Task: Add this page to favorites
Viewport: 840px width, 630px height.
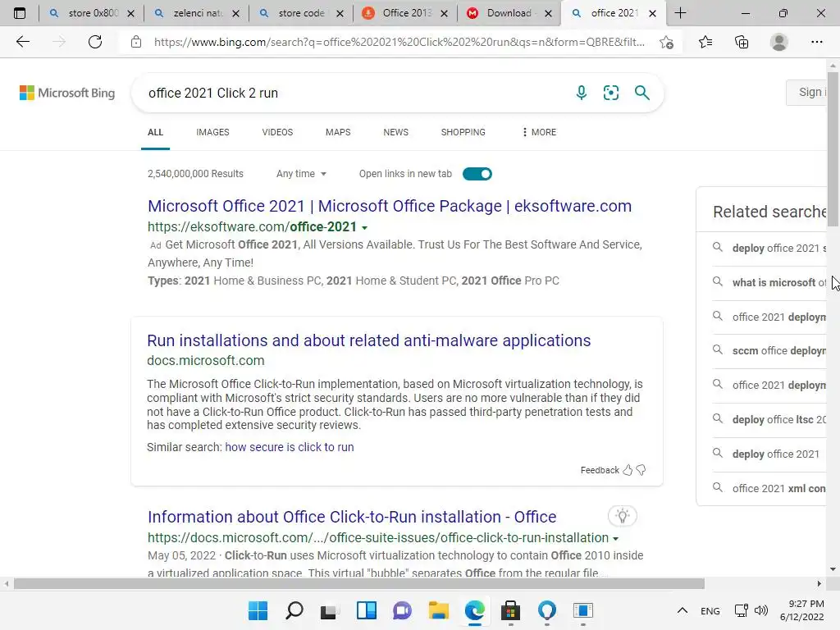Action: click(666, 42)
